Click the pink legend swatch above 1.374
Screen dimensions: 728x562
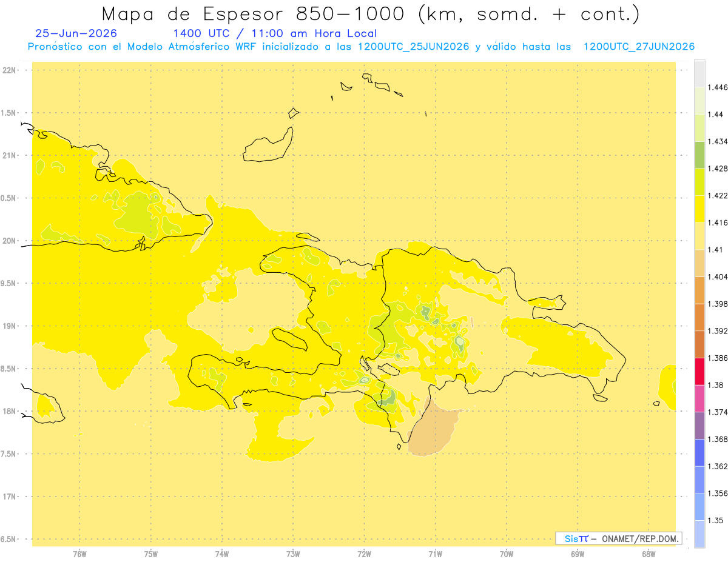pos(699,398)
